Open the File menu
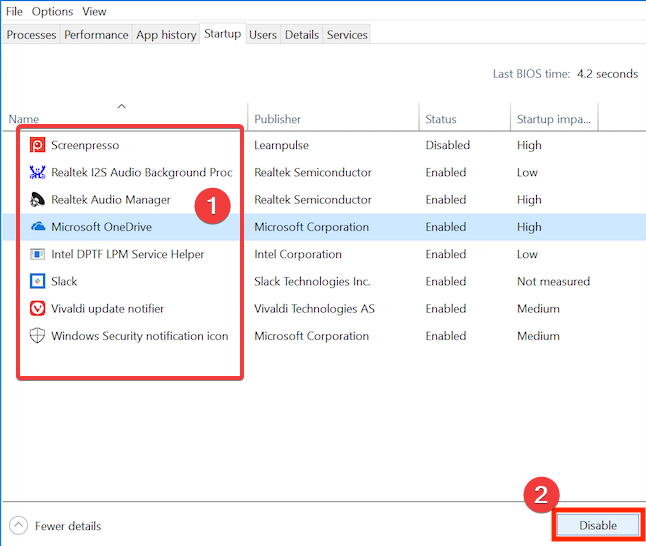This screenshot has height=546, width=646. (x=14, y=12)
